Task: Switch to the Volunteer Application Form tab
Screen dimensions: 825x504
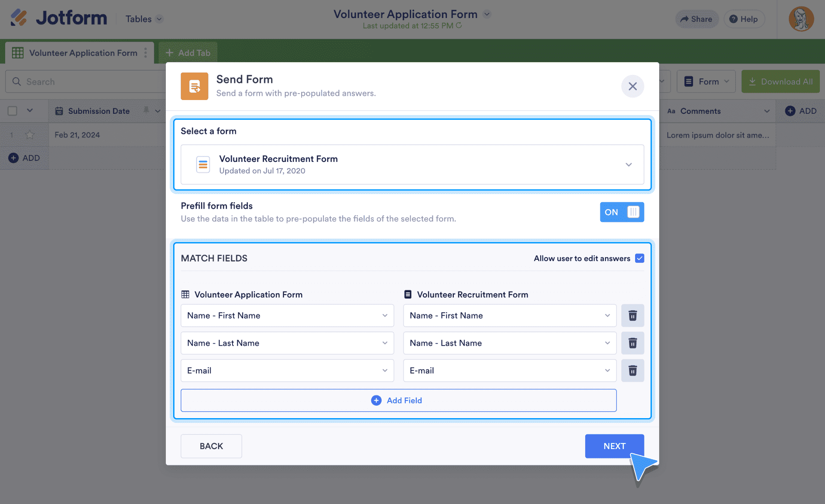Action: click(x=83, y=52)
